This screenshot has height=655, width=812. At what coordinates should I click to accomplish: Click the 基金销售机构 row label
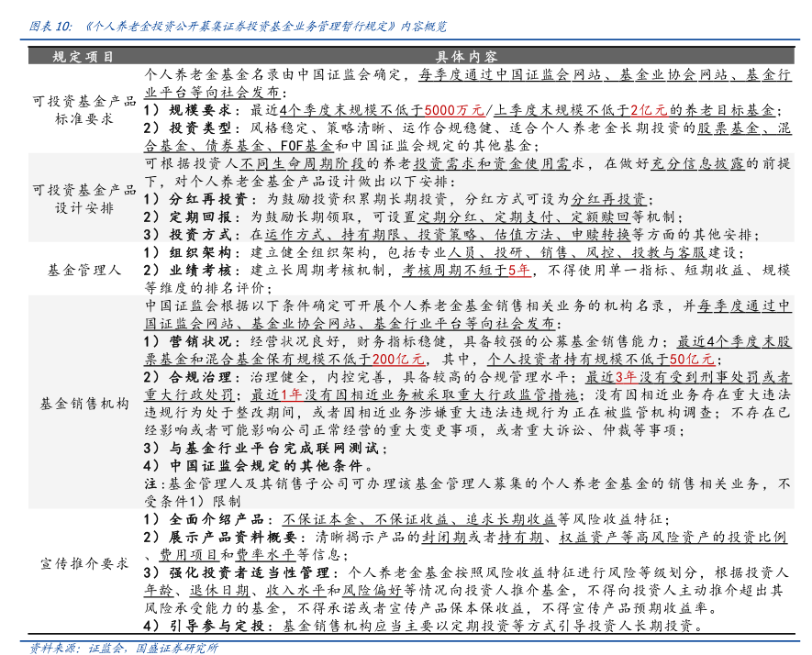pyautogui.click(x=83, y=403)
